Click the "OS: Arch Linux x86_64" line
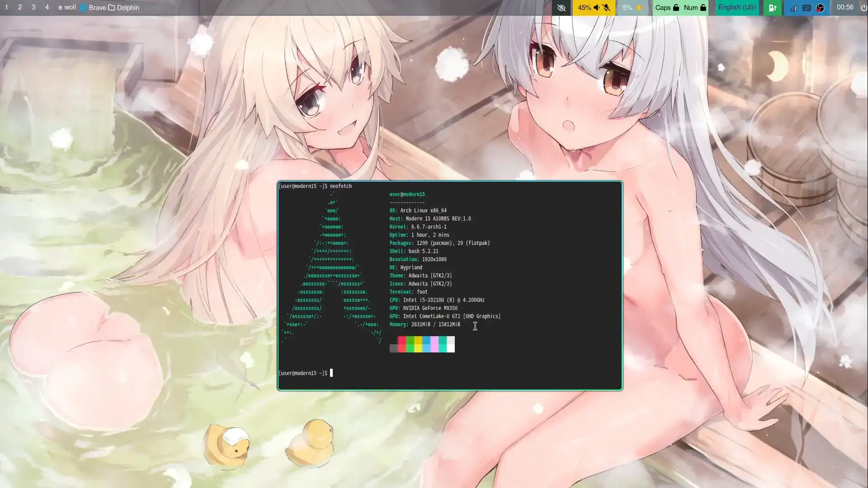 (x=418, y=211)
